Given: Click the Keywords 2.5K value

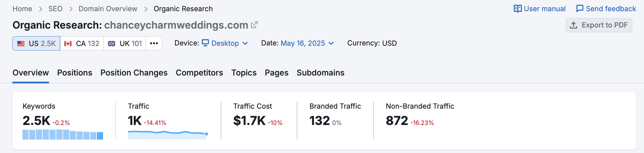Looking at the screenshot, I should coord(36,120).
